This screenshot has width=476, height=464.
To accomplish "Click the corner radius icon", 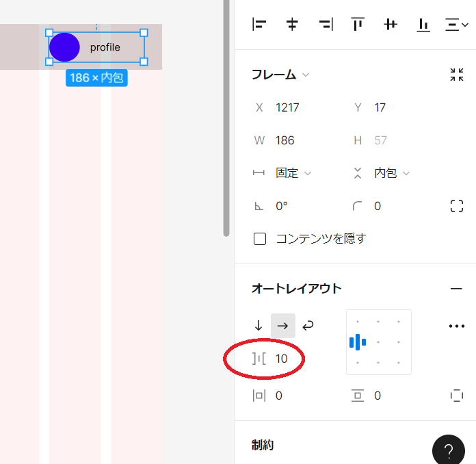I will pos(357,206).
